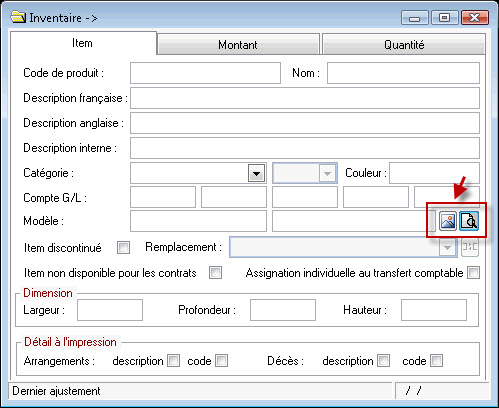
Task: Focus the Description anglaise field
Action: coord(305,123)
